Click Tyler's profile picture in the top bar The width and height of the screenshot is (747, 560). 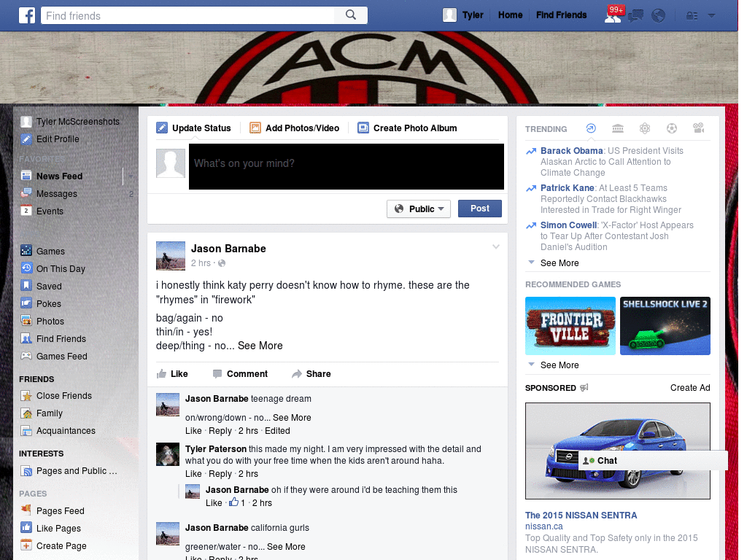point(449,15)
